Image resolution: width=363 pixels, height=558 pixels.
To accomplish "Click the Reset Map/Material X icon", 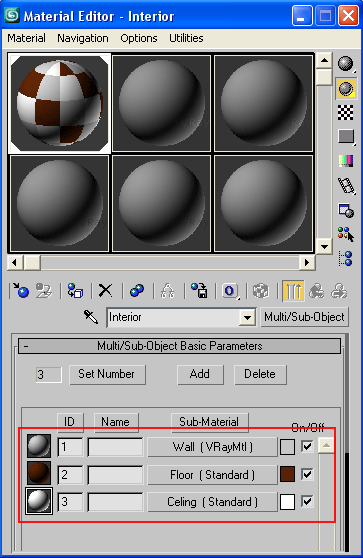I will pos(105,291).
